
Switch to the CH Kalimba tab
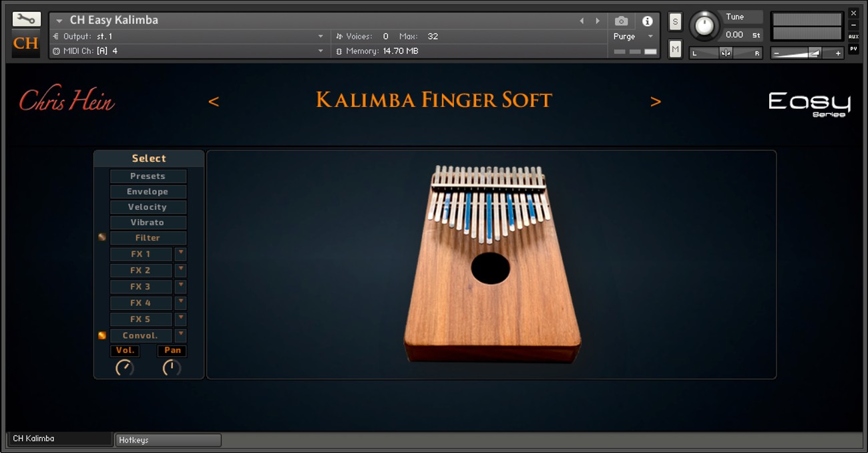pos(59,439)
